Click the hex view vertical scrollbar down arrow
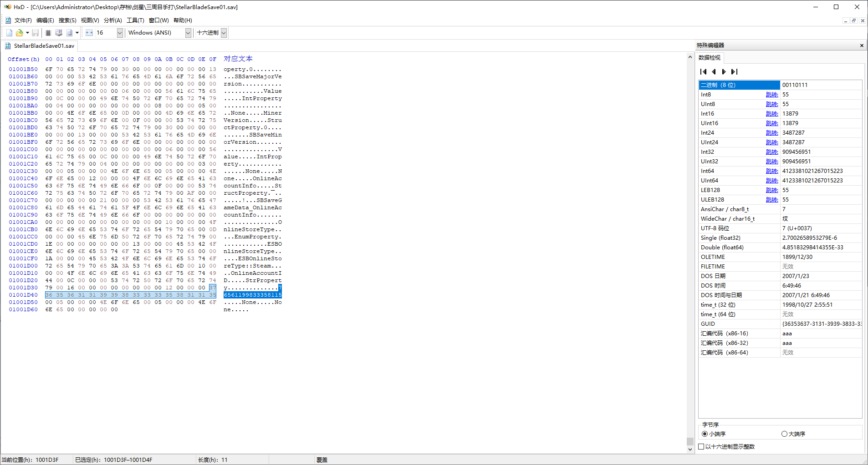This screenshot has width=868, height=465. [x=690, y=449]
